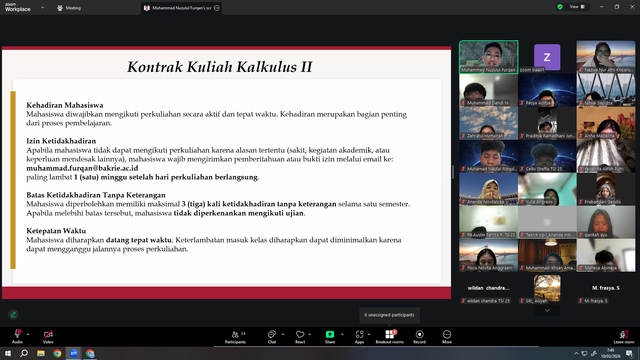Open the More options icon
The width and height of the screenshot is (640, 360).
[x=447, y=334]
